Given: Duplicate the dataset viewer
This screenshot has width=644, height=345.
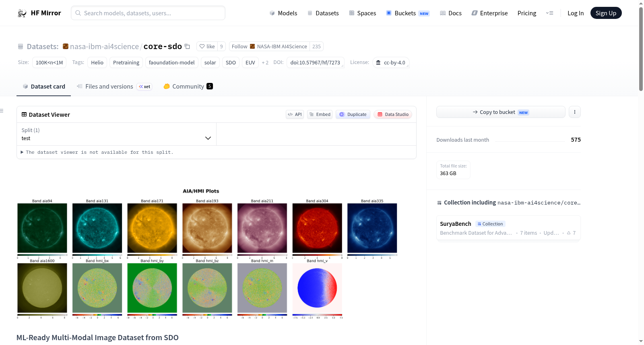Looking at the screenshot, I should [353, 114].
